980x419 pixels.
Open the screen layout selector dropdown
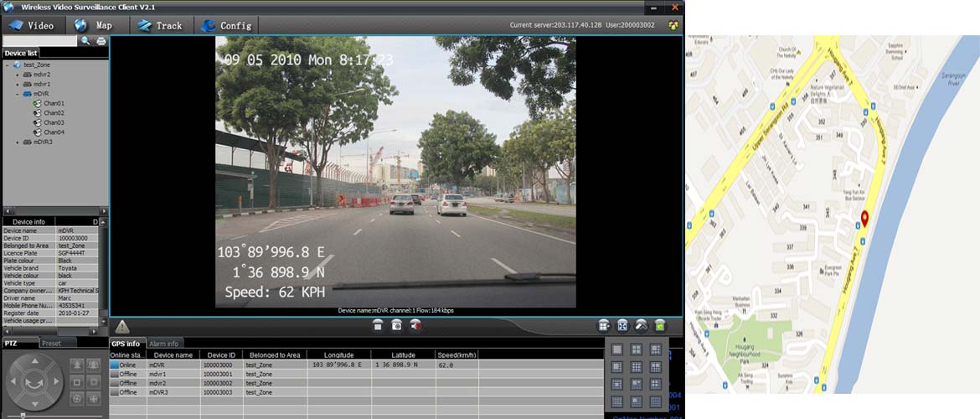[x=603, y=325]
